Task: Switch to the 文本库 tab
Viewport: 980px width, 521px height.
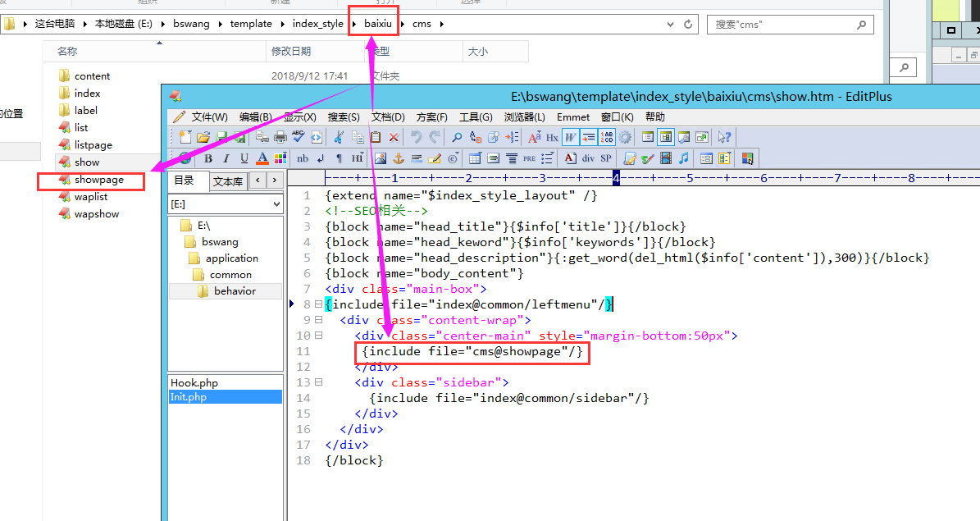Action: tap(227, 181)
